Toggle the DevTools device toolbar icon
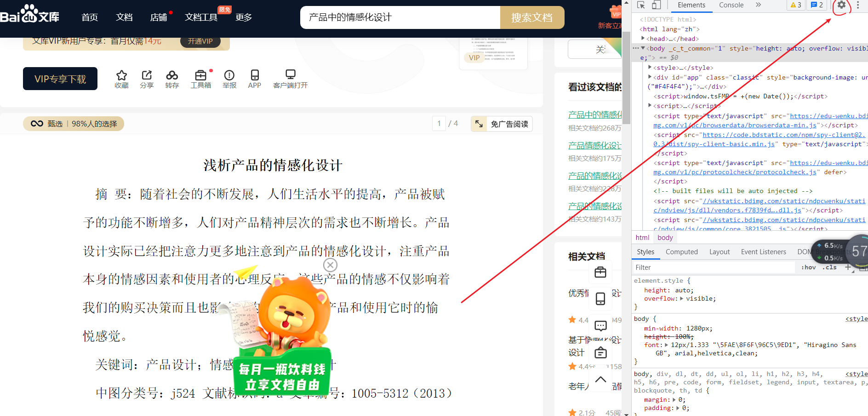This screenshot has height=416, width=868. [x=657, y=5]
